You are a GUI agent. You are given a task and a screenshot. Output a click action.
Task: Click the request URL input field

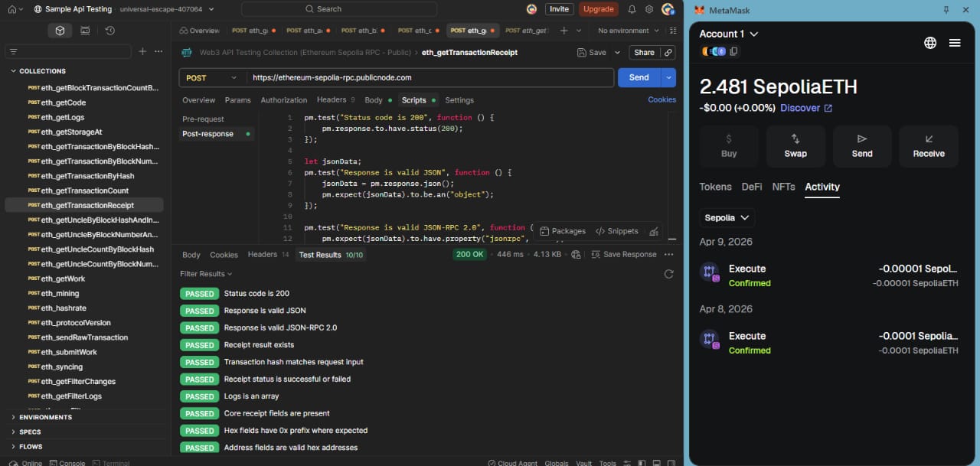430,77
